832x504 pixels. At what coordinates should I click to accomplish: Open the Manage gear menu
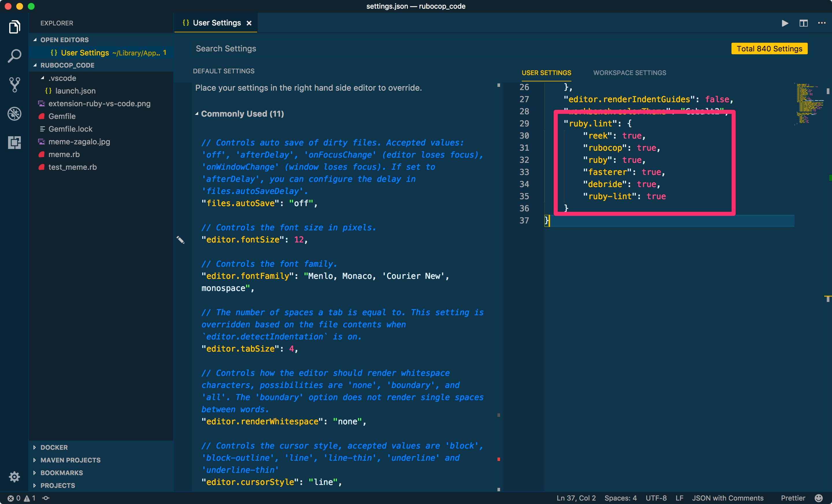14,477
